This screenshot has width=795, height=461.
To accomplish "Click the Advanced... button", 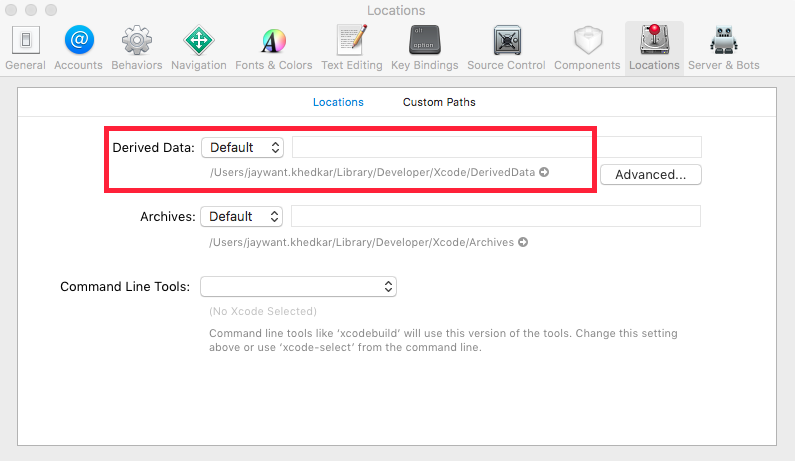I will click(x=651, y=174).
